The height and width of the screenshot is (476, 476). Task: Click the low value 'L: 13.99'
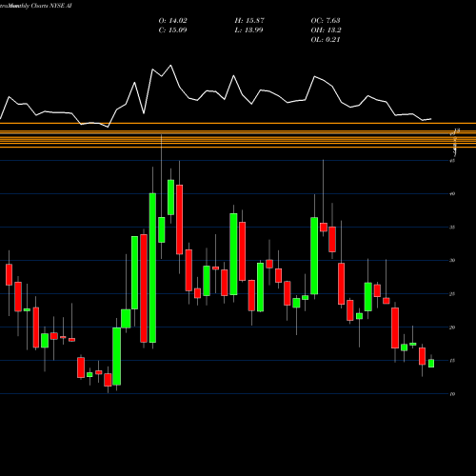pyautogui.click(x=248, y=30)
